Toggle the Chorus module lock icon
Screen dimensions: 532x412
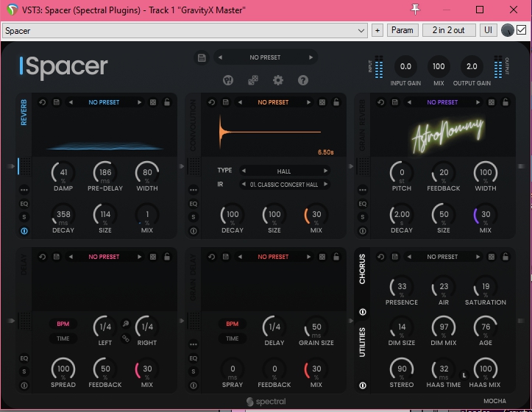click(x=506, y=257)
